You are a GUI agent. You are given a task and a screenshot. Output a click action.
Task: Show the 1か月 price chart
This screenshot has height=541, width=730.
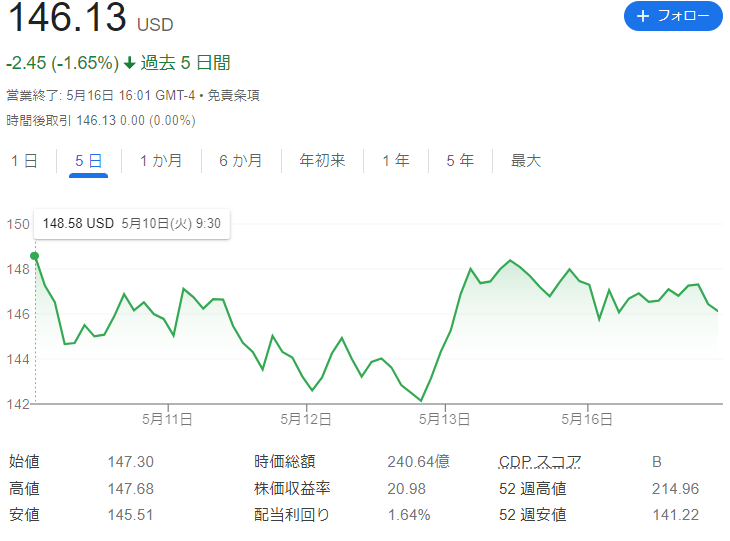(x=160, y=160)
